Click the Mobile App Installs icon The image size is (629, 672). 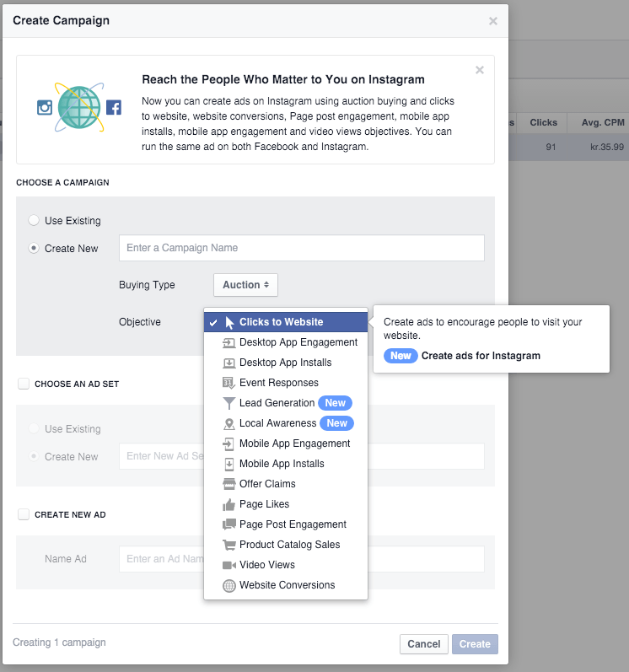228,464
